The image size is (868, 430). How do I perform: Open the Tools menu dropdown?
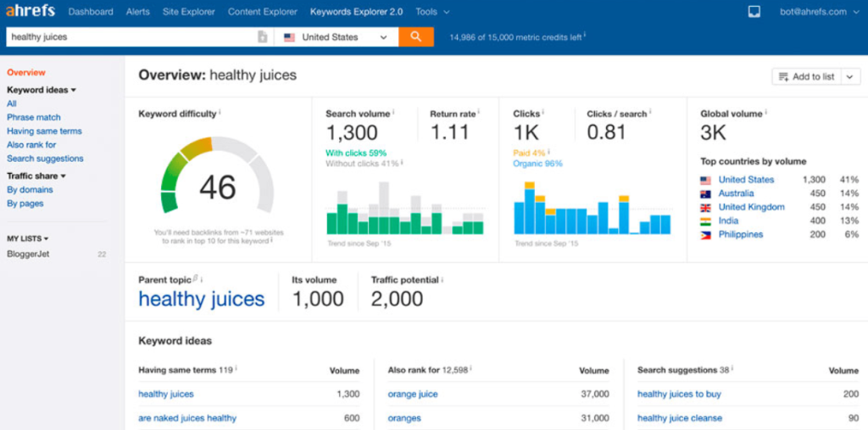pos(432,12)
